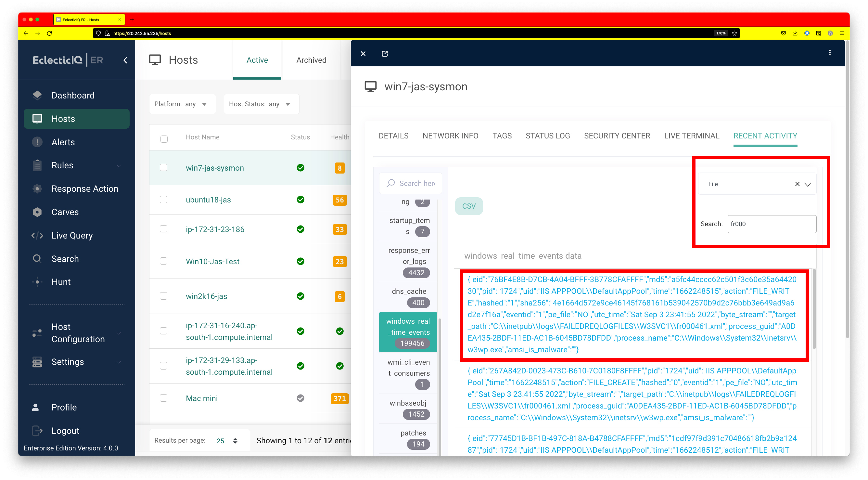868x480 pixels.
Task: Click health badge 371 for Mac mini
Action: (x=339, y=398)
